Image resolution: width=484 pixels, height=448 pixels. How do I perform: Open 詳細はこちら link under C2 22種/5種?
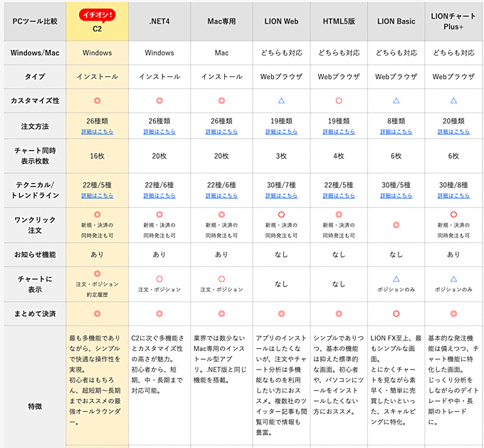pos(98,196)
